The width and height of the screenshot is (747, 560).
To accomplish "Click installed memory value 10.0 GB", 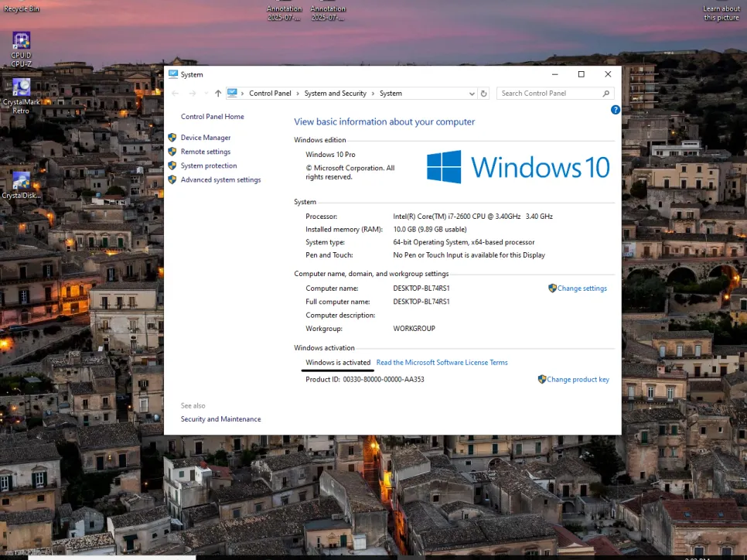I will 430,229.
